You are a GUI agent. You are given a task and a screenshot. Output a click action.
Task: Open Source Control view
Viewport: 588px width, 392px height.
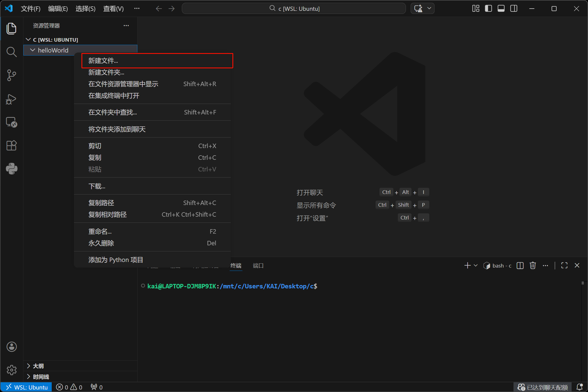tap(11, 75)
